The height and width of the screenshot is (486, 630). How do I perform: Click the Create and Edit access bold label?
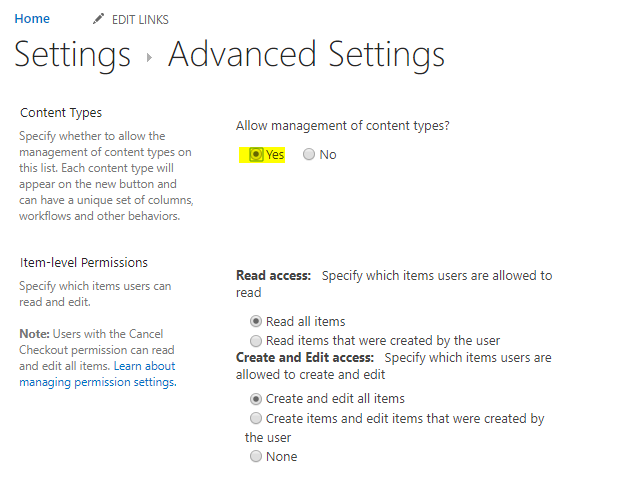coord(305,357)
